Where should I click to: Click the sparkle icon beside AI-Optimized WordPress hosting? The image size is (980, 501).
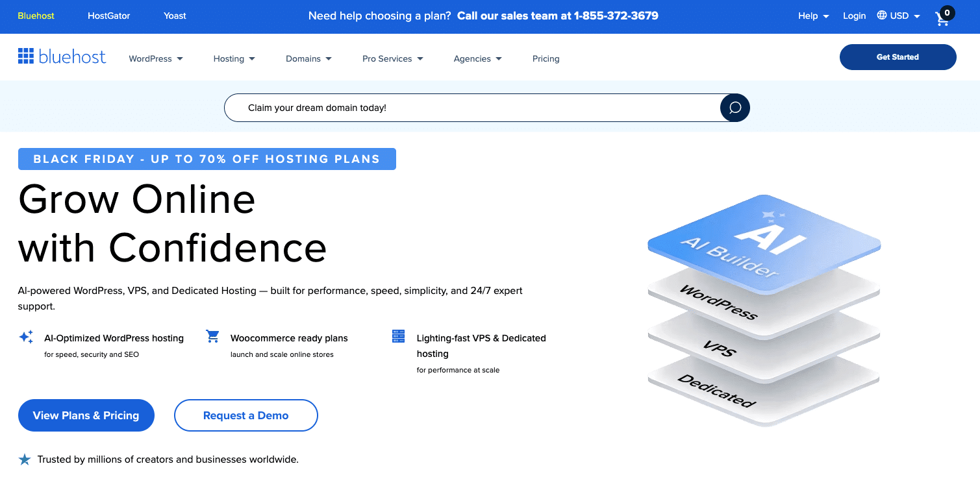(x=26, y=337)
